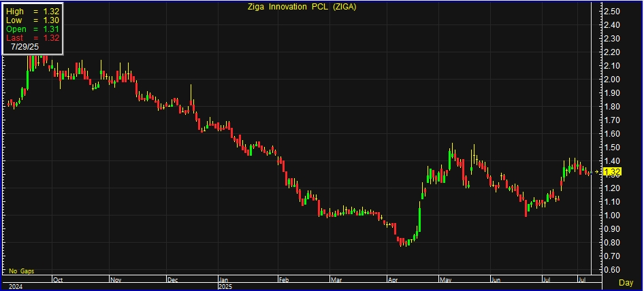
Task: Click the No Gaps label
Action: pyautogui.click(x=21, y=271)
